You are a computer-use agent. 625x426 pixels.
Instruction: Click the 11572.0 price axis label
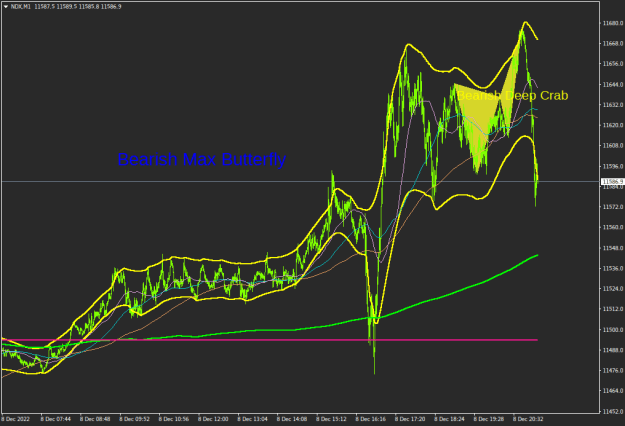click(613, 207)
